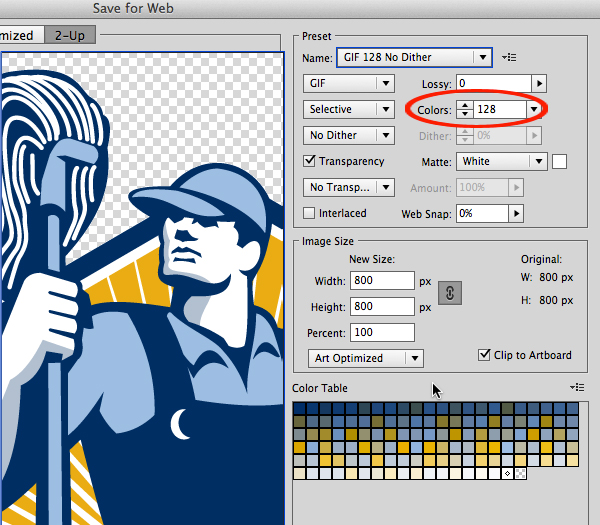Open the Colors count dropdown arrow
This screenshot has height=525, width=600.
pos(533,109)
